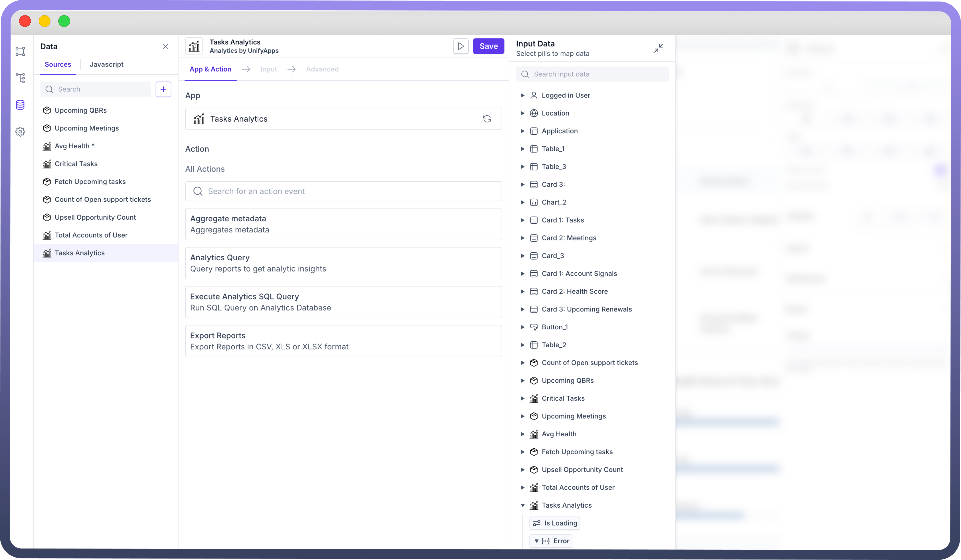Collapse the Input Data panel with the shrink icon
The height and width of the screenshot is (560, 961).
click(x=658, y=48)
